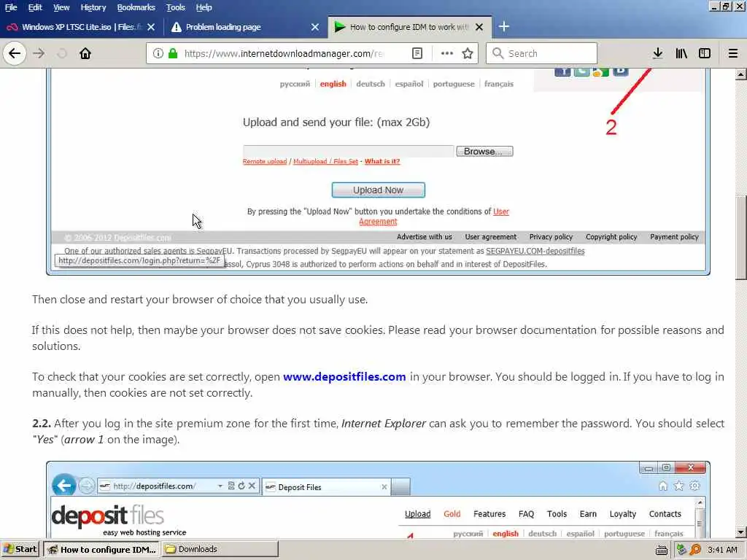This screenshot has height=560, width=747.
Task: Open the Library bookshelf icon
Action: tap(681, 53)
